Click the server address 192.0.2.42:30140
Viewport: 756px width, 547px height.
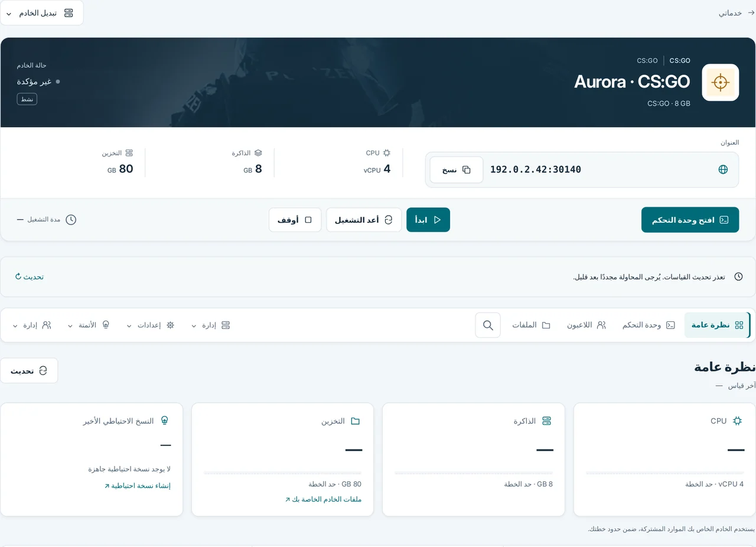click(x=536, y=170)
